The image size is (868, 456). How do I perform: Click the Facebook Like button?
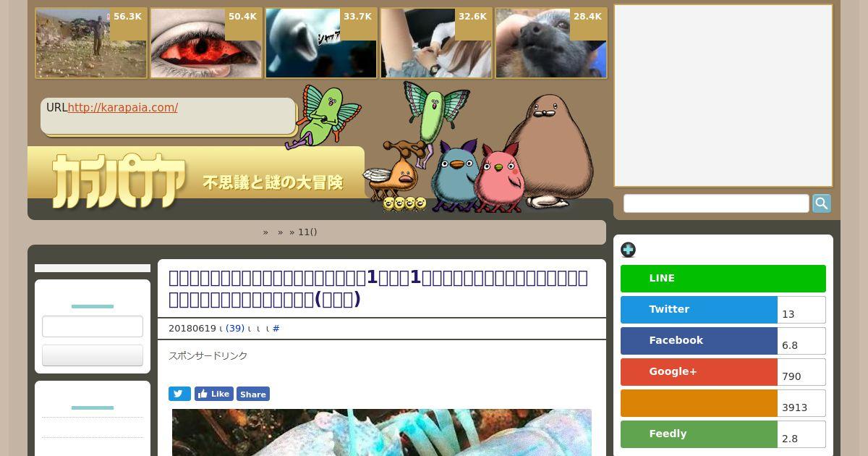coord(213,394)
